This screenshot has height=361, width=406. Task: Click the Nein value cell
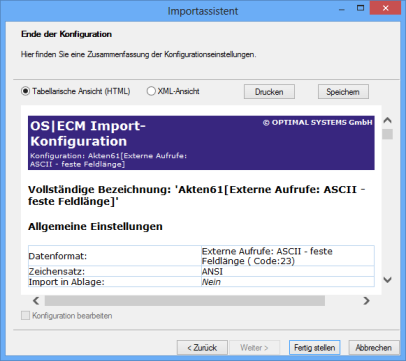tap(288, 282)
